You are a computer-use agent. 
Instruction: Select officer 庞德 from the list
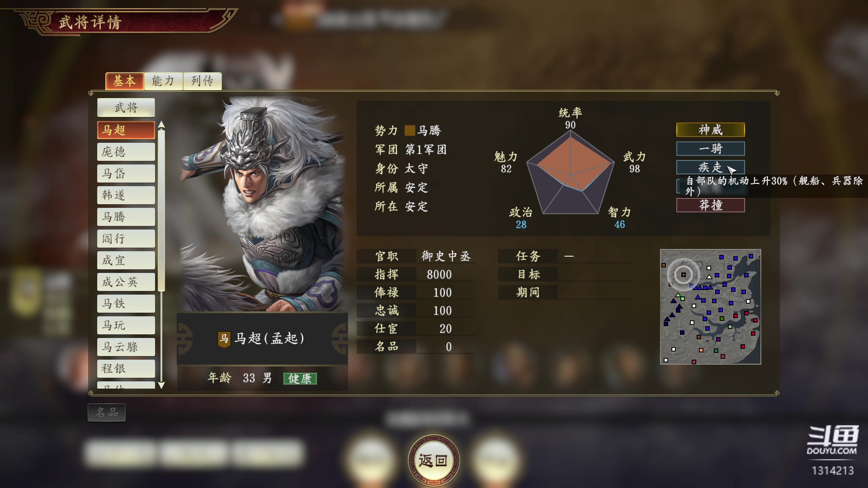click(x=126, y=152)
